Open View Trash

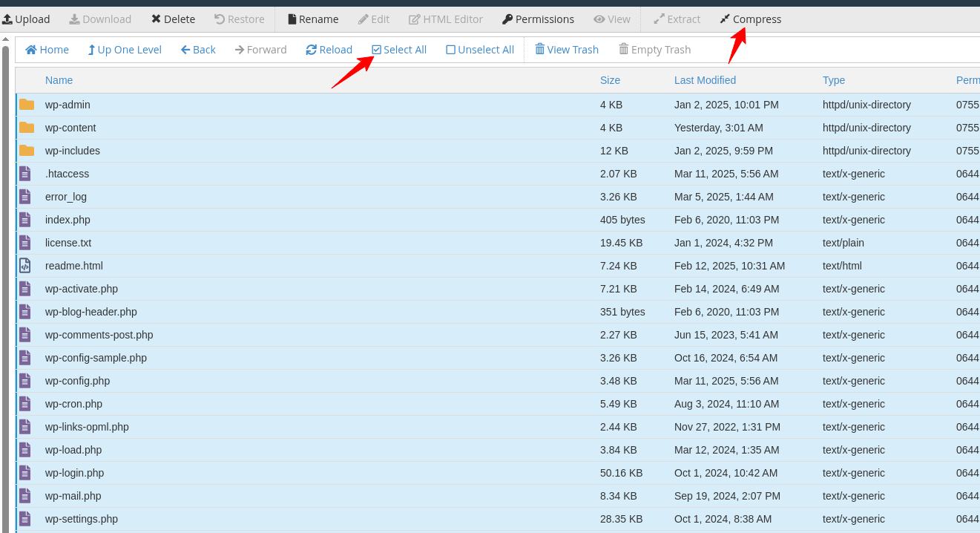point(567,50)
